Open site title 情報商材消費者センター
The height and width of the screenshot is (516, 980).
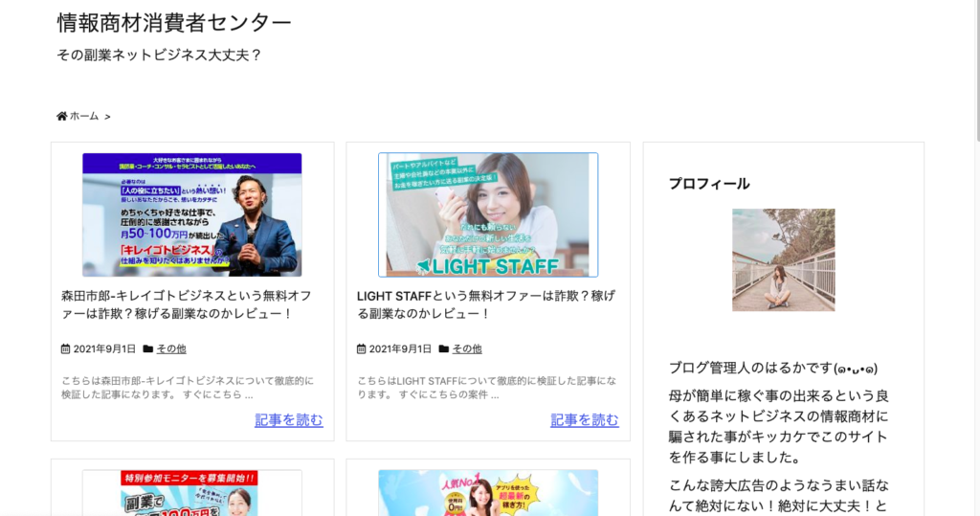(174, 23)
